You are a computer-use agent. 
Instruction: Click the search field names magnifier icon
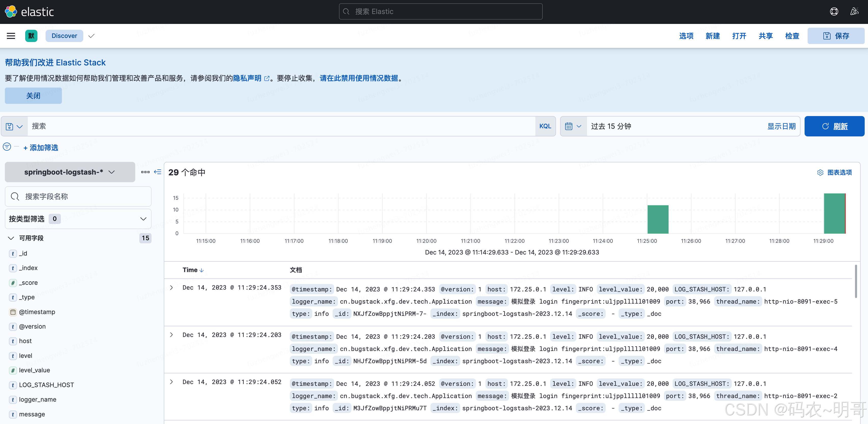point(15,196)
